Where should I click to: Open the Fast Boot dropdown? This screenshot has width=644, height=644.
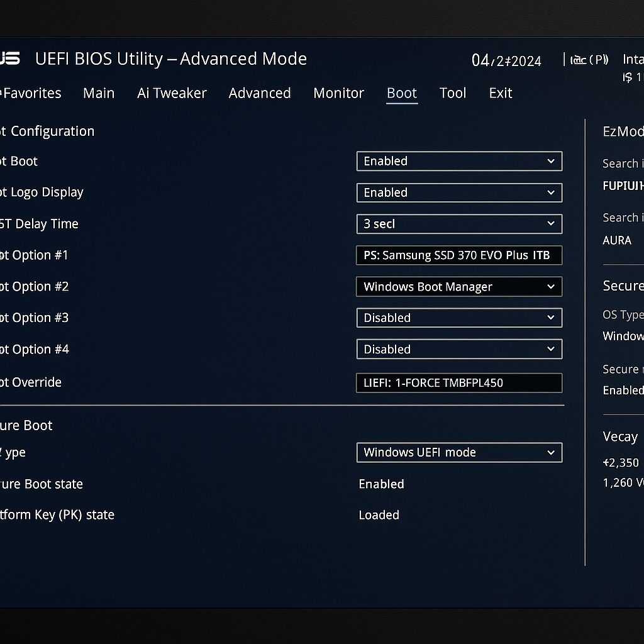coord(458,161)
